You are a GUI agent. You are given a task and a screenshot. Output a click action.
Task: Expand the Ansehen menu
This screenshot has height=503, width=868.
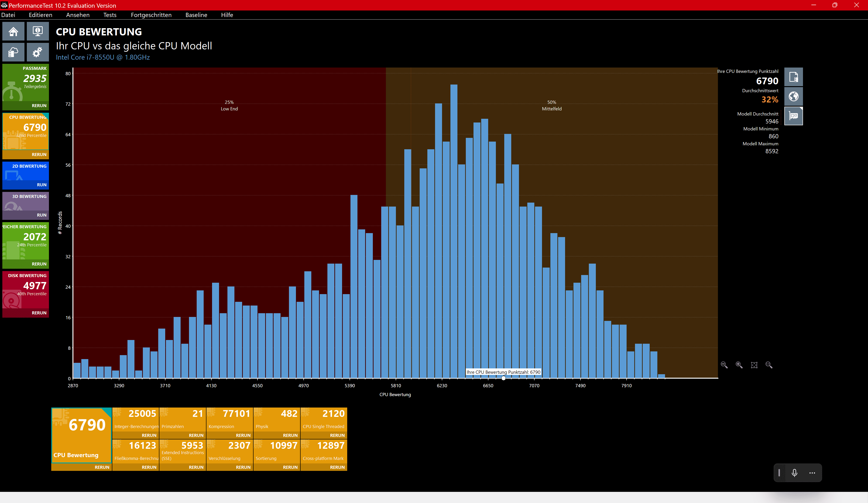(78, 15)
